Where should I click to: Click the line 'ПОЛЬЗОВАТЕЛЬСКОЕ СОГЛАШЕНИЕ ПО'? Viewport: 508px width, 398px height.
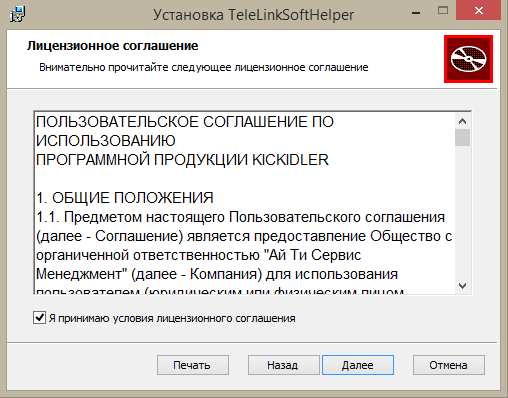(x=185, y=122)
